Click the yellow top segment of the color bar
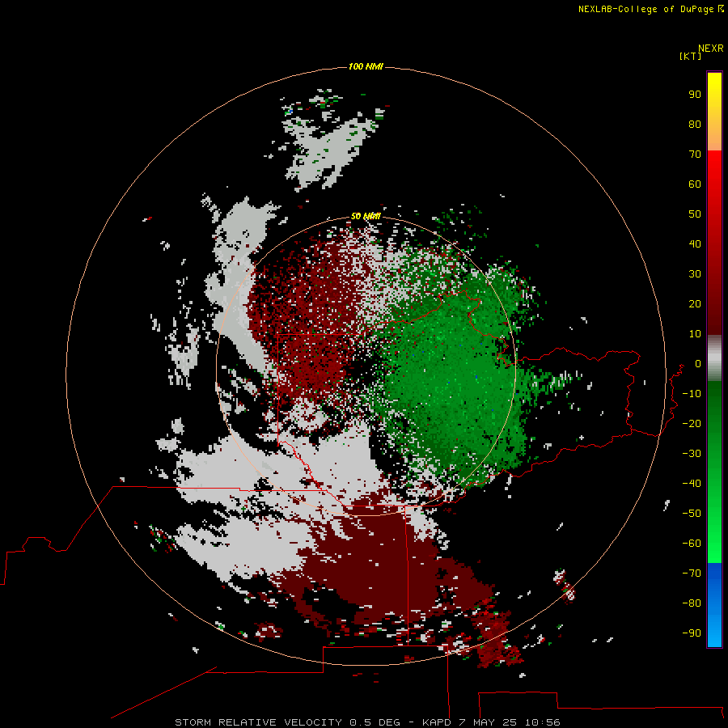The image size is (728, 728). [714, 112]
